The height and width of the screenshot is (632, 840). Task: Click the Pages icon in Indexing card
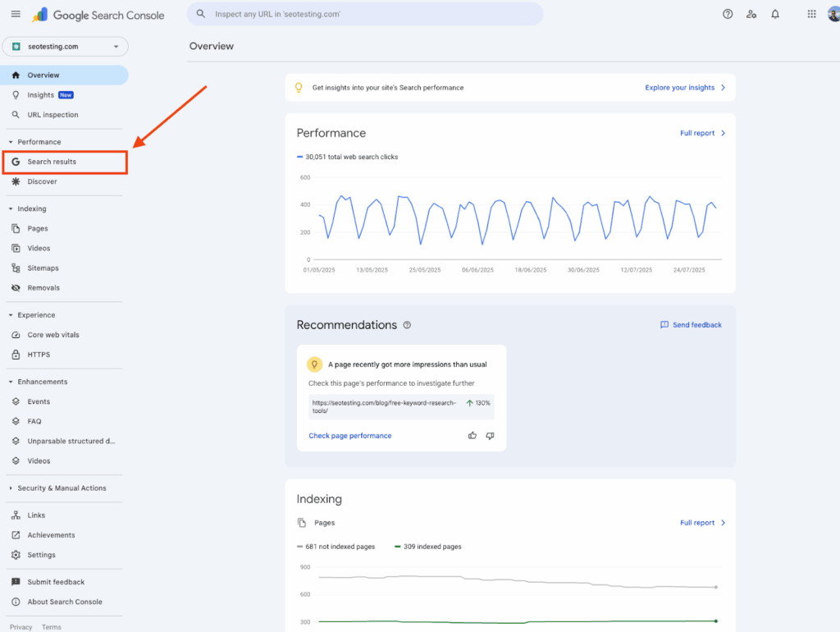coord(302,523)
